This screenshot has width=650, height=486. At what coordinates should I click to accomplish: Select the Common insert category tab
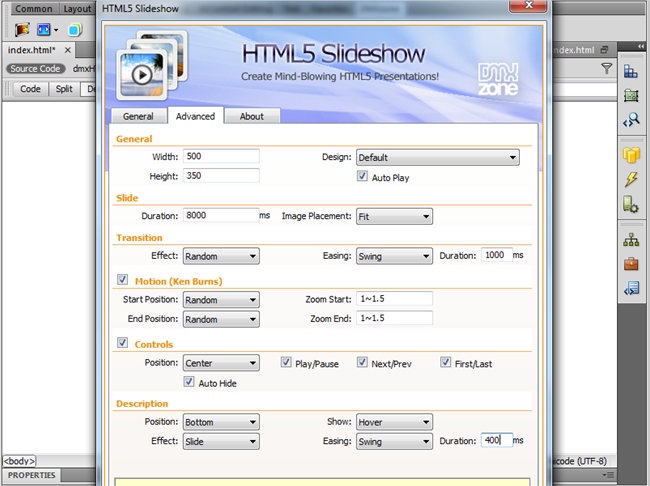click(x=34, y=9)
